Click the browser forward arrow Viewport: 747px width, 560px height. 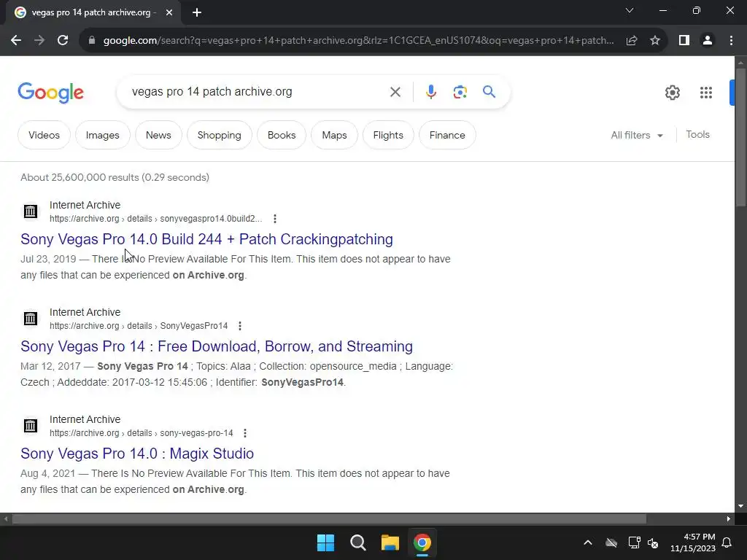(x=39, y=41)
